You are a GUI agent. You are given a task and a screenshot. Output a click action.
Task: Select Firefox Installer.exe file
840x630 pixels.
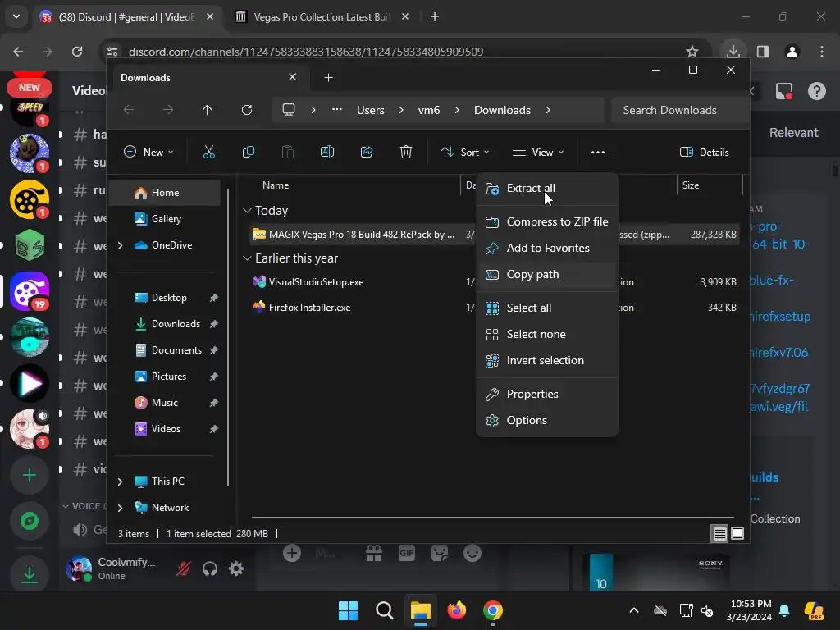tap(309, 308)
